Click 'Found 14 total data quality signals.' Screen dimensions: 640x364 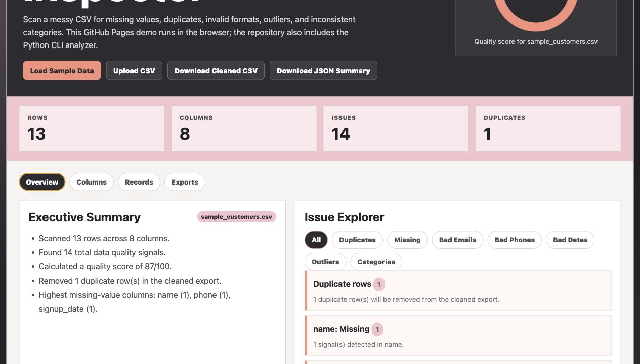[x=102, y=252]
